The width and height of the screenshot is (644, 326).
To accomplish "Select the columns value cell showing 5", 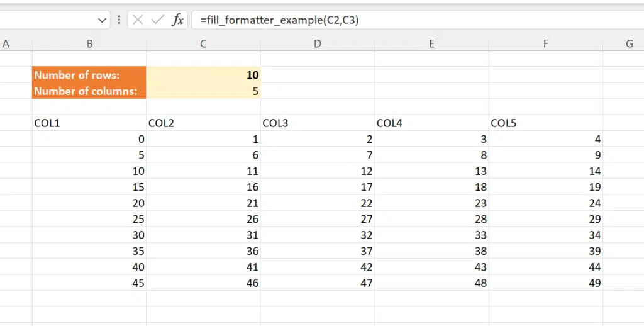I will (x=203, y=91).
